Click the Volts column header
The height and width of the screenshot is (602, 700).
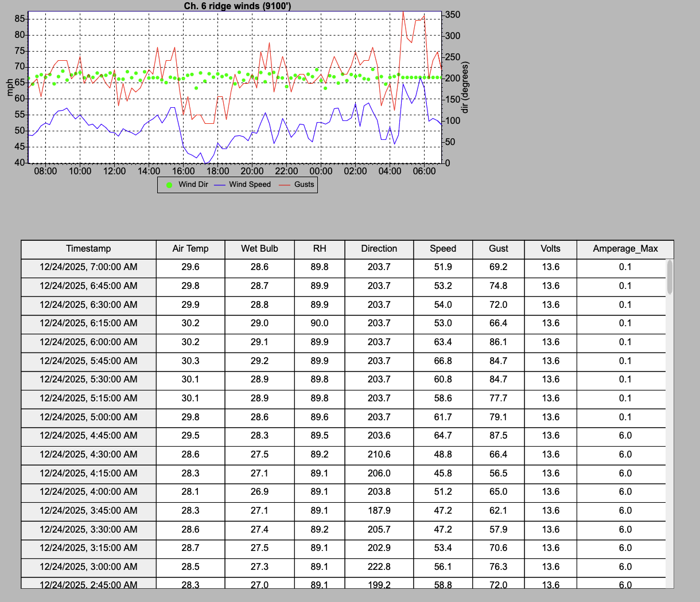pos(550,249)
